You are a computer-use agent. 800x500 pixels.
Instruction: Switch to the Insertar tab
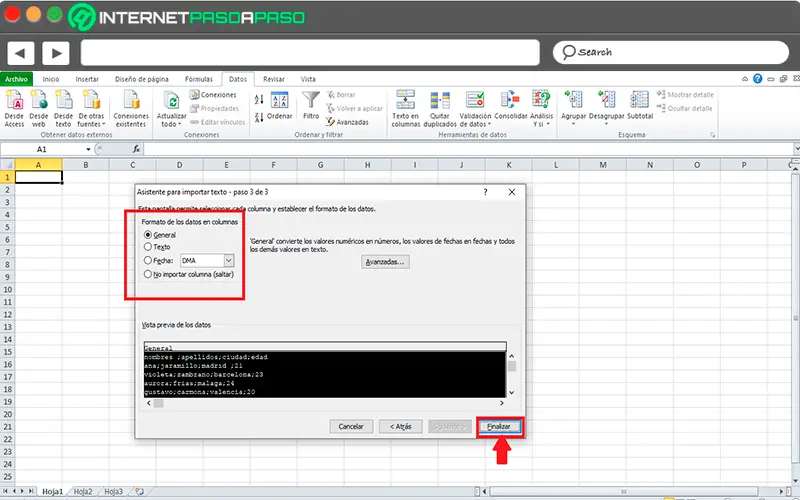coord(87,79)
